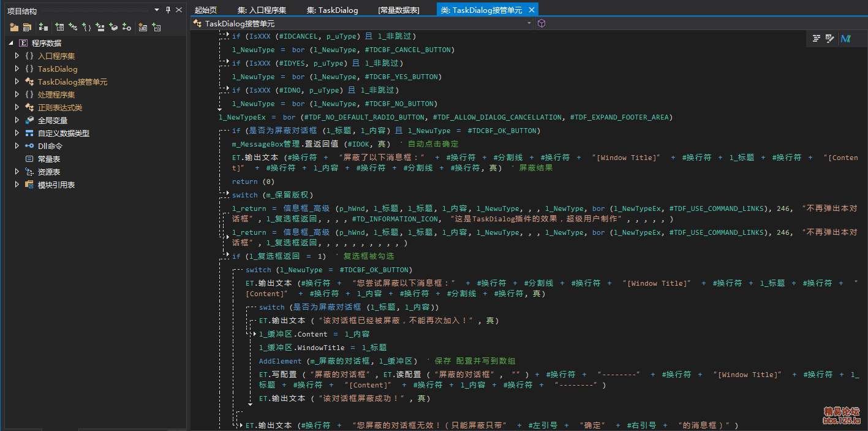868x431 pixels.
Task: Click the blue M icon in editor corner
Action: 846,38
